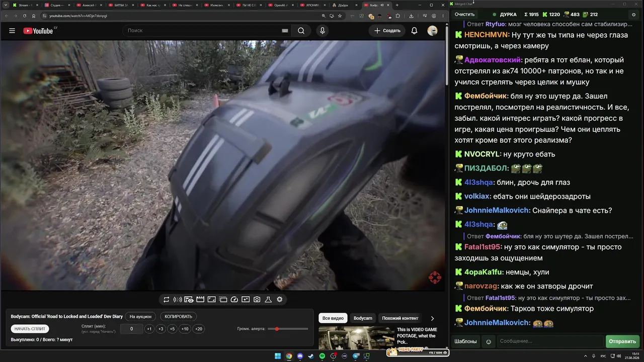Add 3 minutes to split
This screenshot has height=362, width=644.
pyautogui.click(x=160, y=329)
